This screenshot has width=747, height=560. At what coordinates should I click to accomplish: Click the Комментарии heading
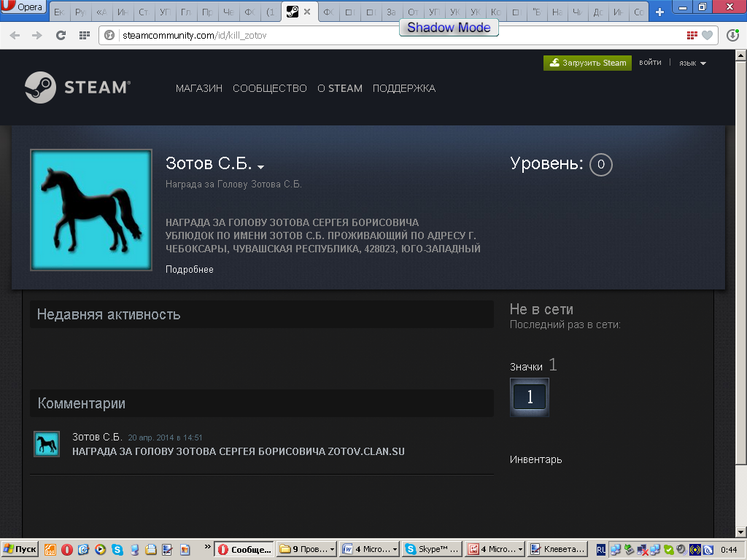click(82, 403)
